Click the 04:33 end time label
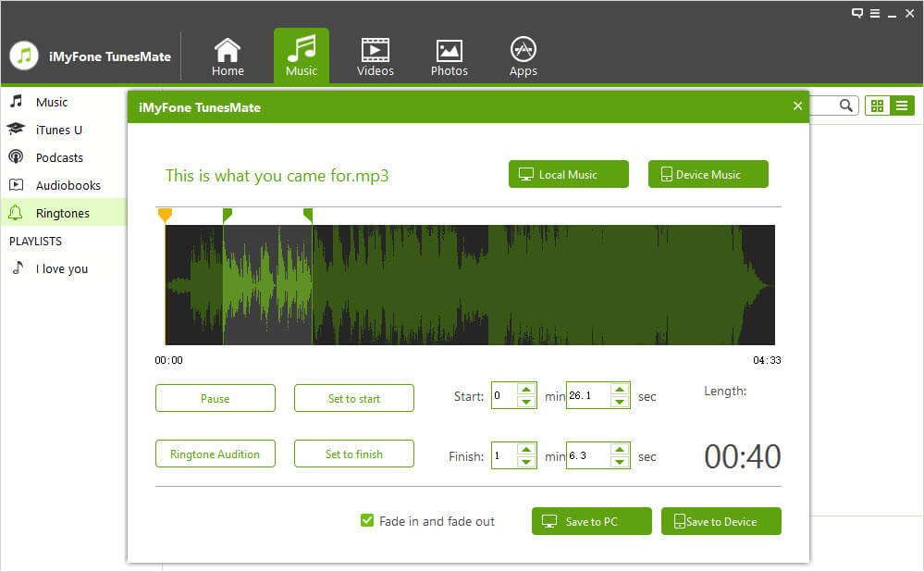The image size is (924, 572). (767, 360)
